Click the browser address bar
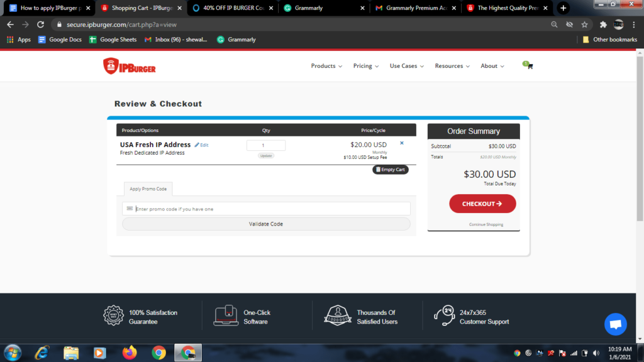This screenshot has height=362, width=644. coord(304,25)
